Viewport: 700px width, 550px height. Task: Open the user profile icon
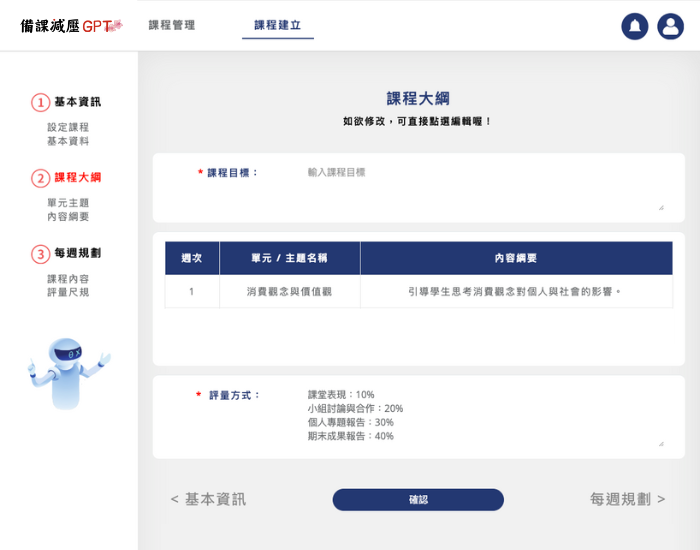[670, 26]
